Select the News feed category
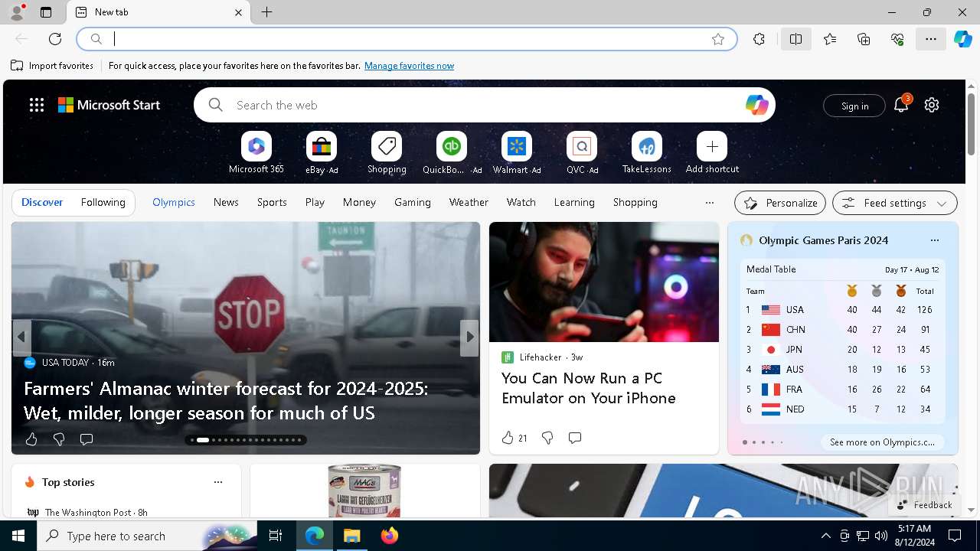The width and height of the screenshot is (980, 551). coord(226,202)
